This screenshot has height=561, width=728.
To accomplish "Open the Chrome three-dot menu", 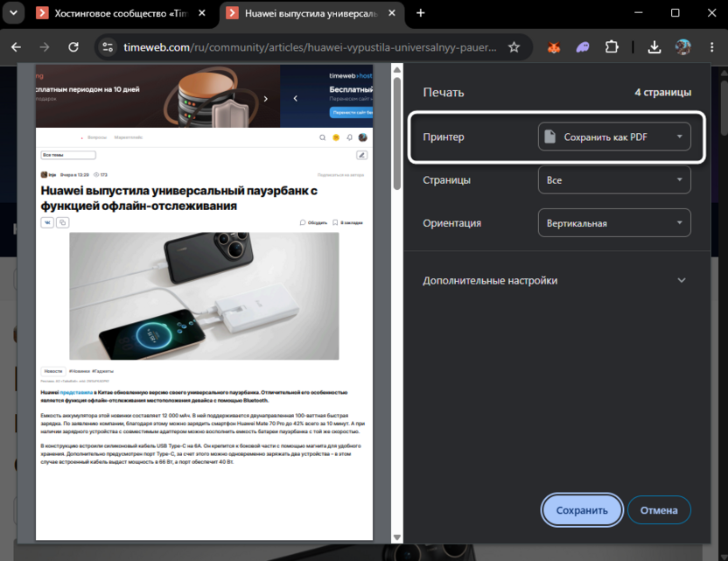I will (x=711, y=47).
